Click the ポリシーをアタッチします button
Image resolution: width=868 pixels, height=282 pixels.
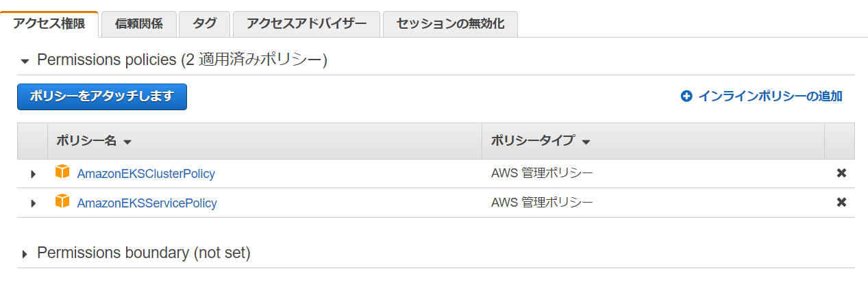tap(101, 97)
